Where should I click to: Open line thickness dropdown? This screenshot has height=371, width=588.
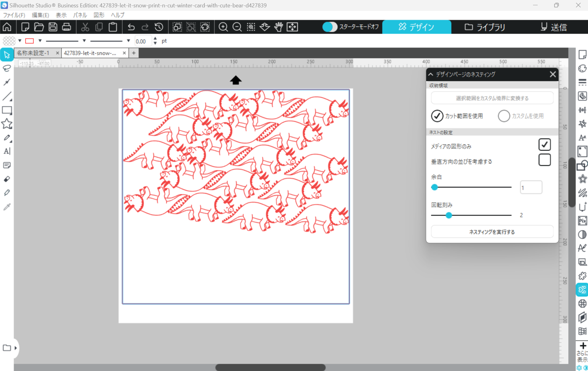128,41
